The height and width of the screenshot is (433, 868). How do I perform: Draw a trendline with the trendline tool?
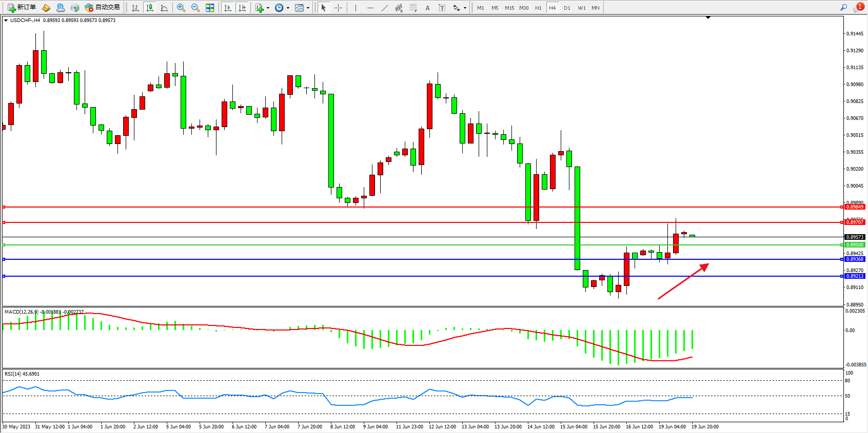coord(385,8)
